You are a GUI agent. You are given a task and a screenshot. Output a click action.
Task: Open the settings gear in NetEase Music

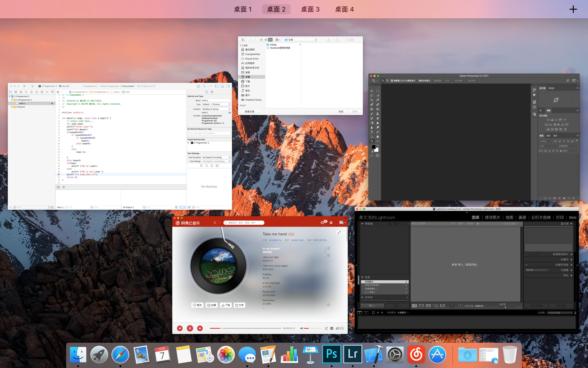(x=331, y=223)
